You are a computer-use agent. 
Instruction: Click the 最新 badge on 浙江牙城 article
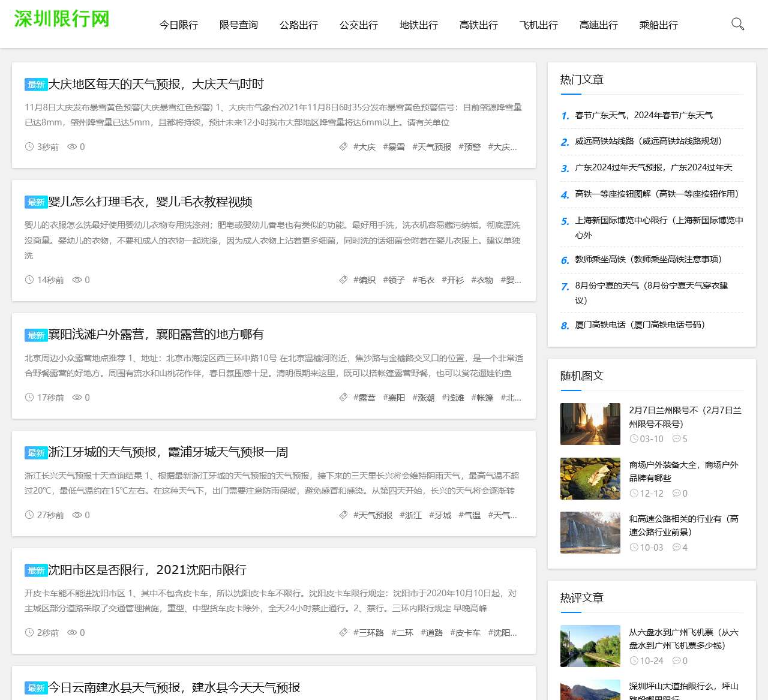(x=36, y=453)
